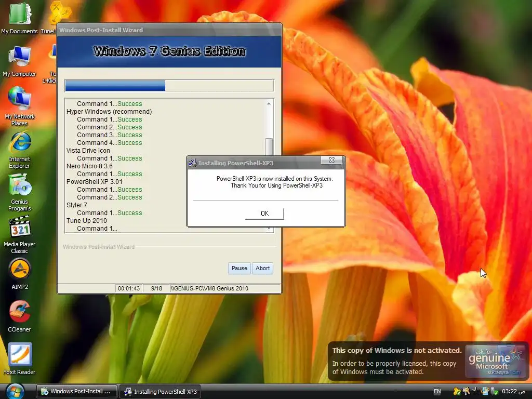This screenshot has width=532, height=399.
Task: Select the PowerShell XP 3.01 log entry
Action: [x=95, y=181]
